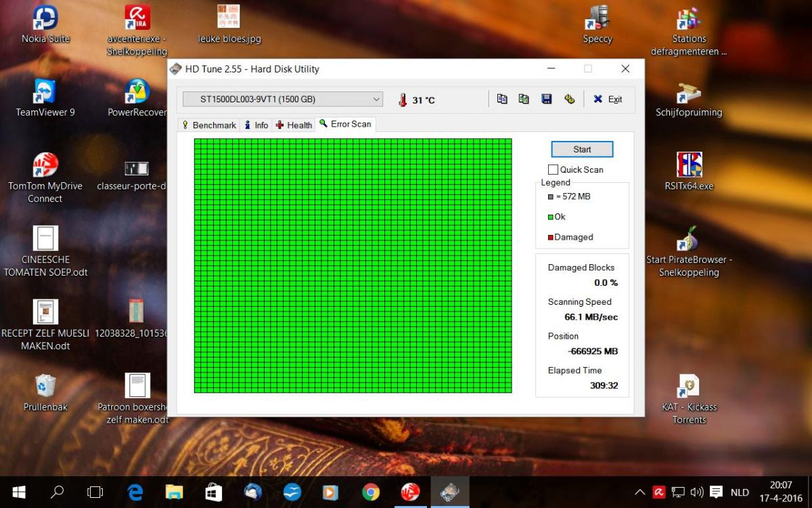Switch to the Info tab

click(x=256, y=125)
